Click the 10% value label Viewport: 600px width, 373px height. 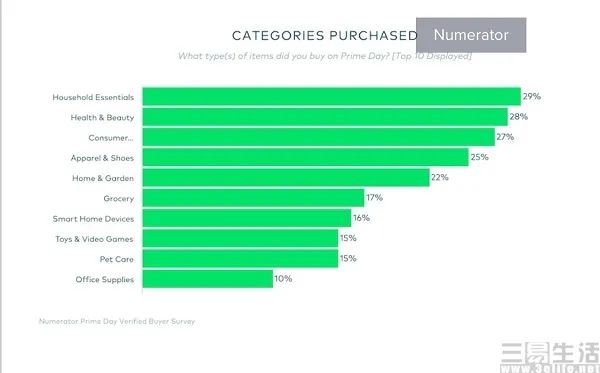point(283,279)
